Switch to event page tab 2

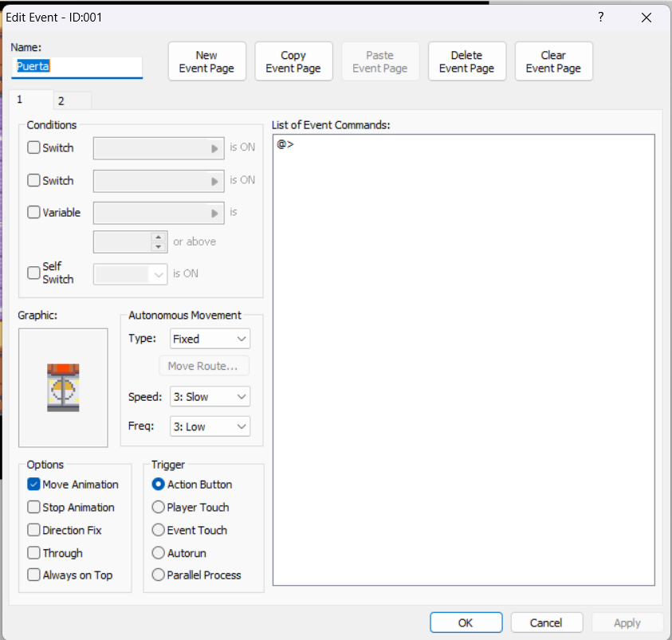click(x=61, y=100)
